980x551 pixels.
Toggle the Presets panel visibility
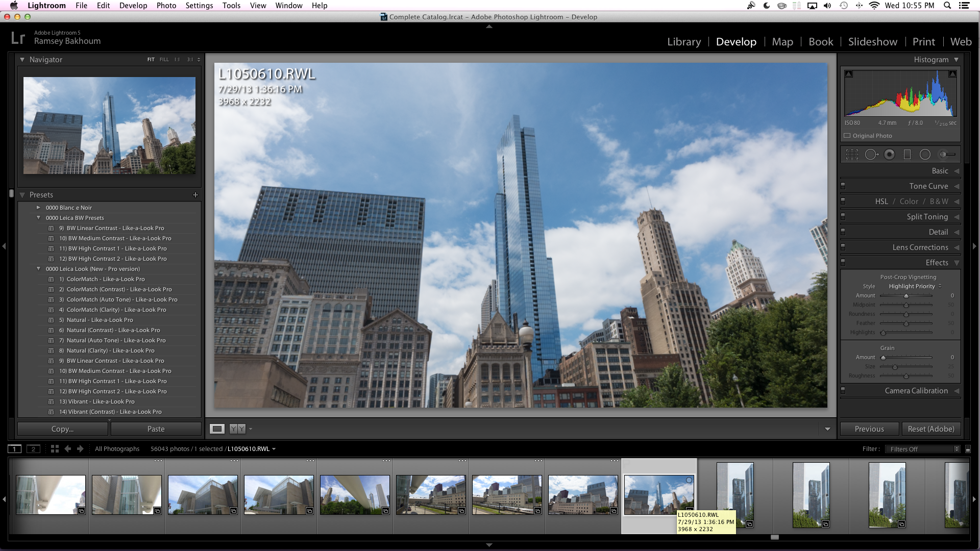[22, 194]
